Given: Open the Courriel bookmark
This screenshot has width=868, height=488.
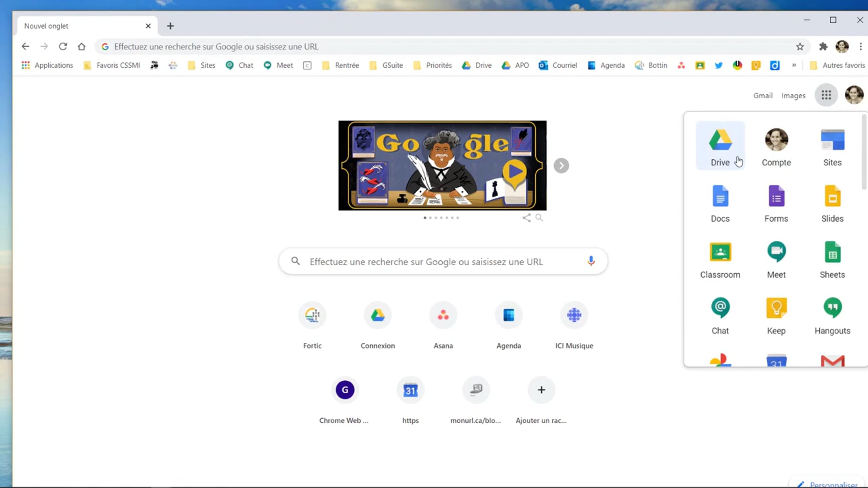Looking at the screenshot, I should pos(558,65).
